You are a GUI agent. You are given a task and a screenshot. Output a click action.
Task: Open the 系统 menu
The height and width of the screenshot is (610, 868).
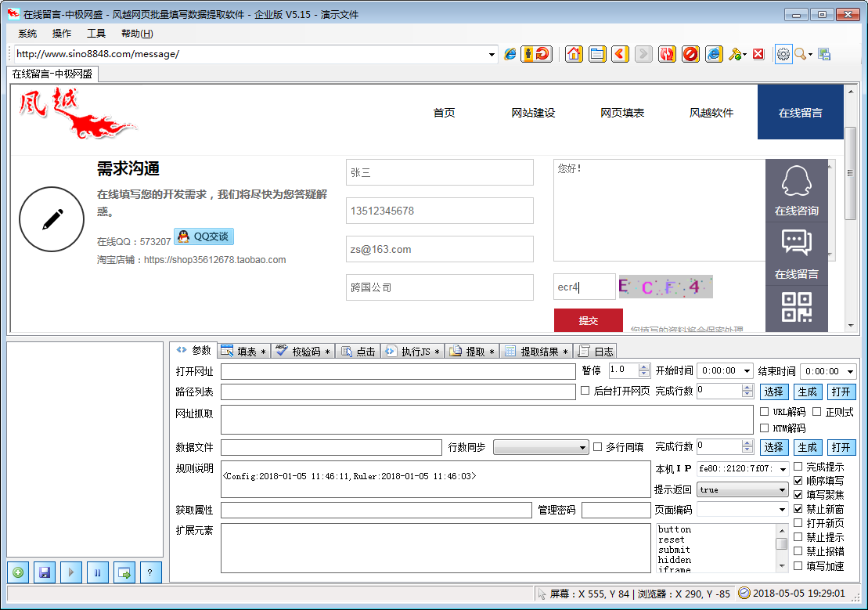tap(27, 34)
